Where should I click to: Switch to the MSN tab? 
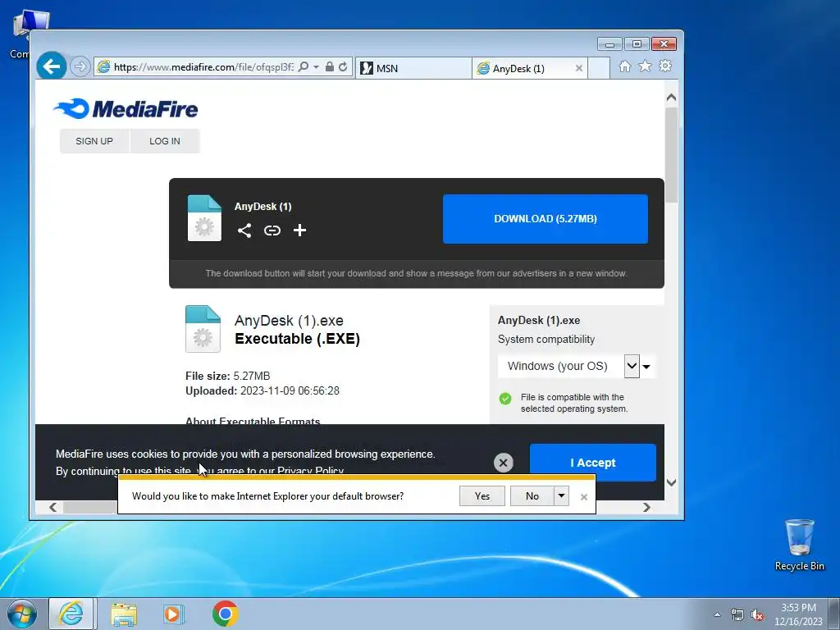click(x=413, y=69)
